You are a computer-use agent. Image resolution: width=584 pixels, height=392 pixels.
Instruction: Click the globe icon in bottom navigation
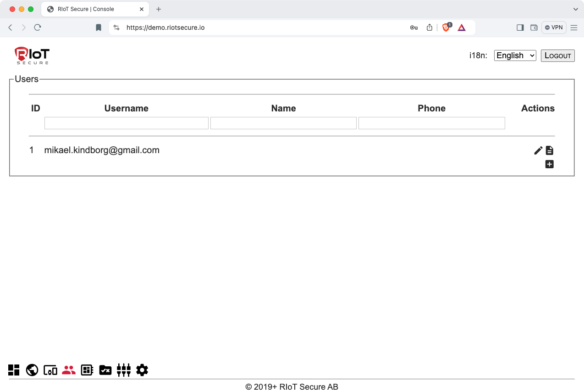(x=32, y=370)
